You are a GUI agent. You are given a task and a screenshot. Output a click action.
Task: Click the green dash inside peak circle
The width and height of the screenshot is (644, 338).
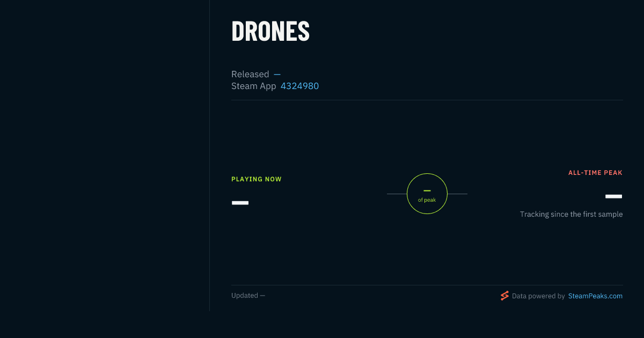(427, 190)
